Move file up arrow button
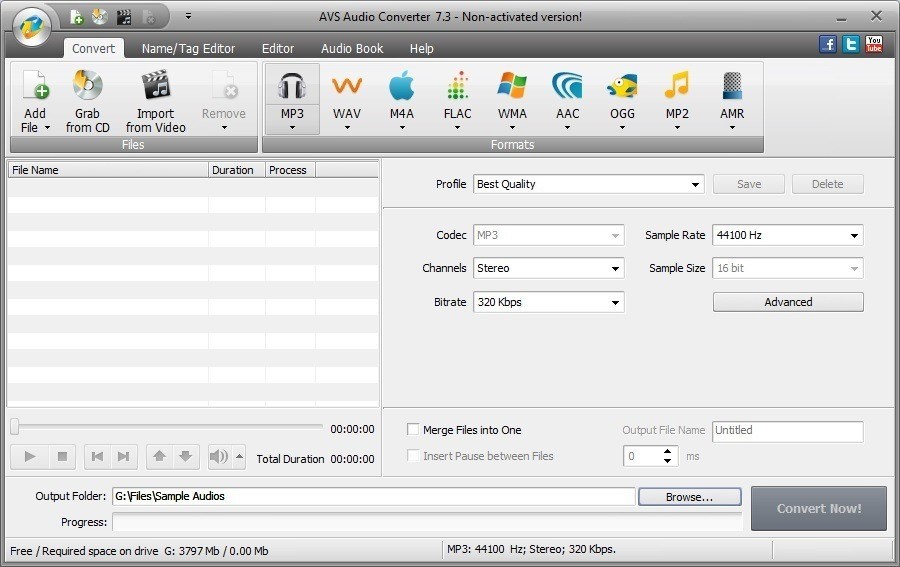This screenshot has height=567, width=900. click(160, 457)
